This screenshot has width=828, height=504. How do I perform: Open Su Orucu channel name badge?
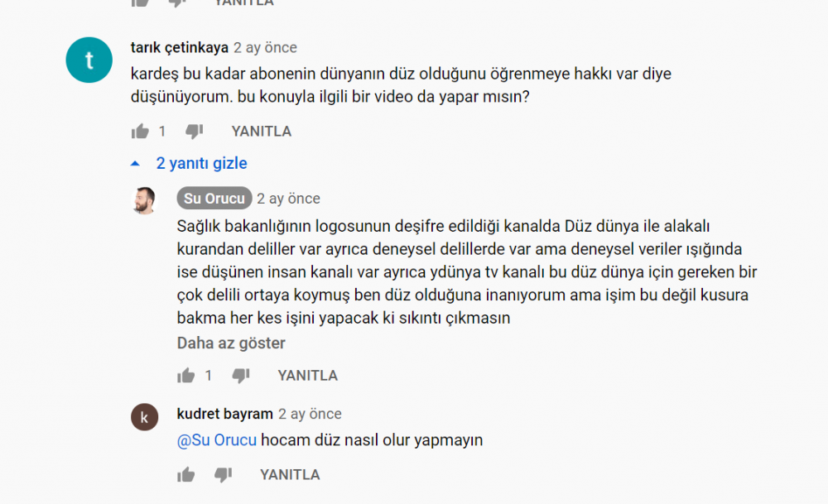[214, 198]
